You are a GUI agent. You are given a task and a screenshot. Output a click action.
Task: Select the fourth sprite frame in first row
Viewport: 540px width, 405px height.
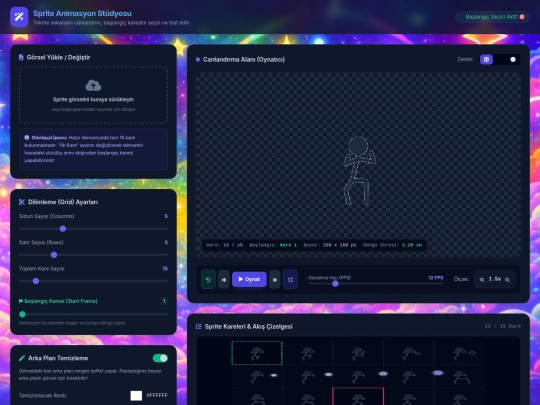[409, 353]
